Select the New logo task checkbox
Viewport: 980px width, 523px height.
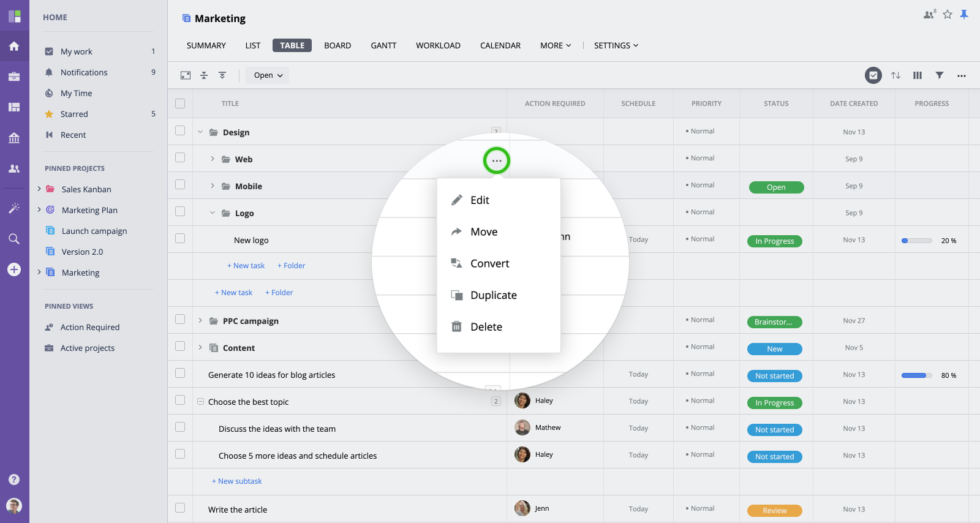pos(180,238)
